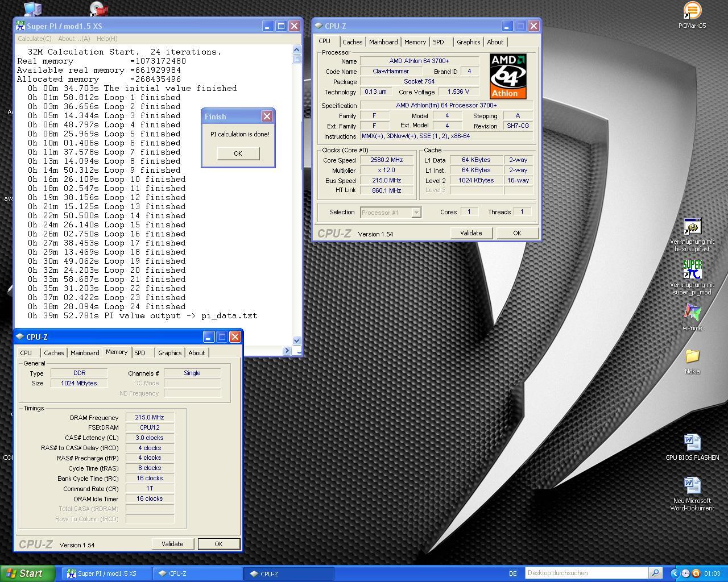
Task: Click OK in upper CPU-Z window
Action: tap(516, 233)
